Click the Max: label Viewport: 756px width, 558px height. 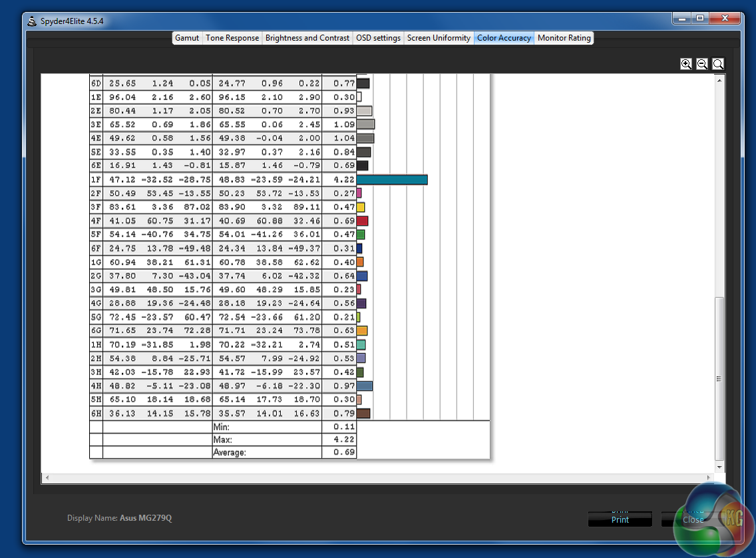223,440
